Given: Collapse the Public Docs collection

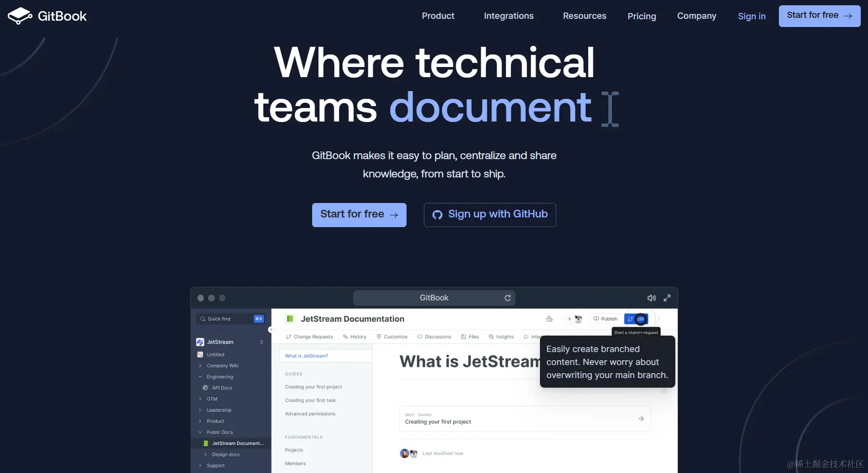Looking at the screenshot, I should 200,432.
